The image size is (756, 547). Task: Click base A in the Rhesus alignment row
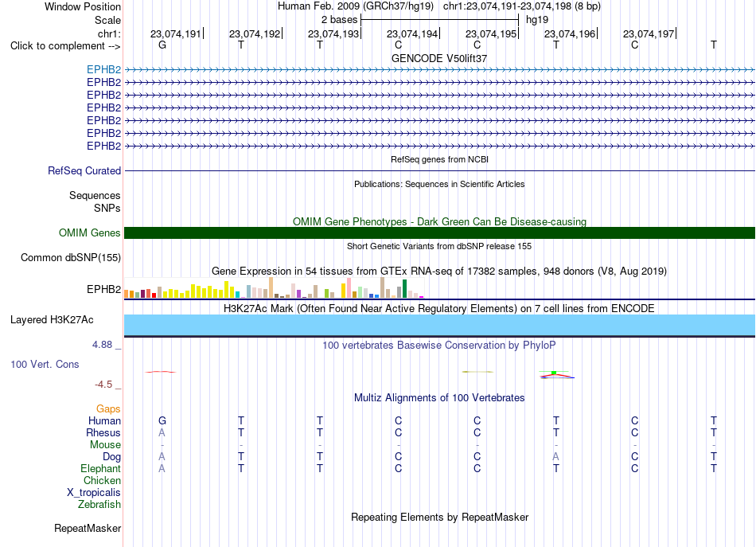pos(162,432)
